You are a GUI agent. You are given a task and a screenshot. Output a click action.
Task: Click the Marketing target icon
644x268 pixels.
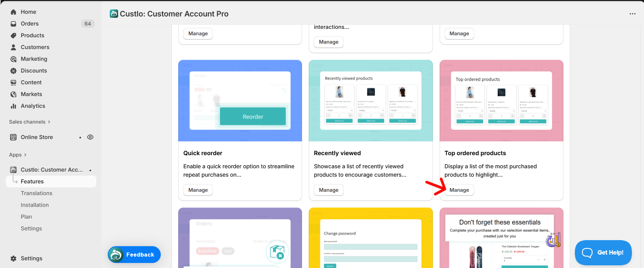click(13, 59)
